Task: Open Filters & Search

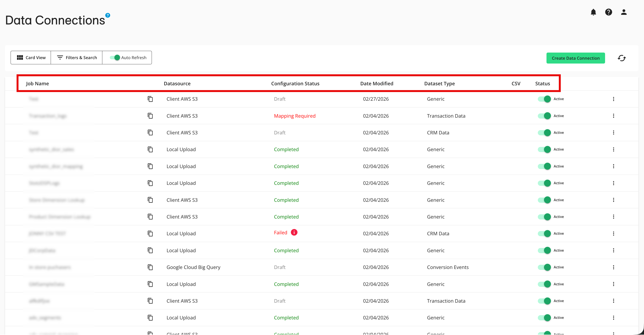Action: (x=77, y=57)
